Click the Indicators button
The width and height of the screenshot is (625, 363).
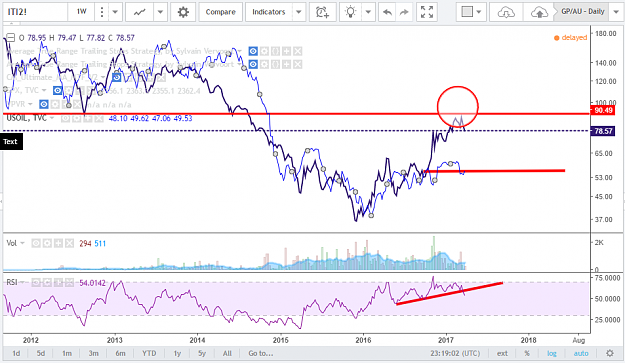click(x=269, y=12)
